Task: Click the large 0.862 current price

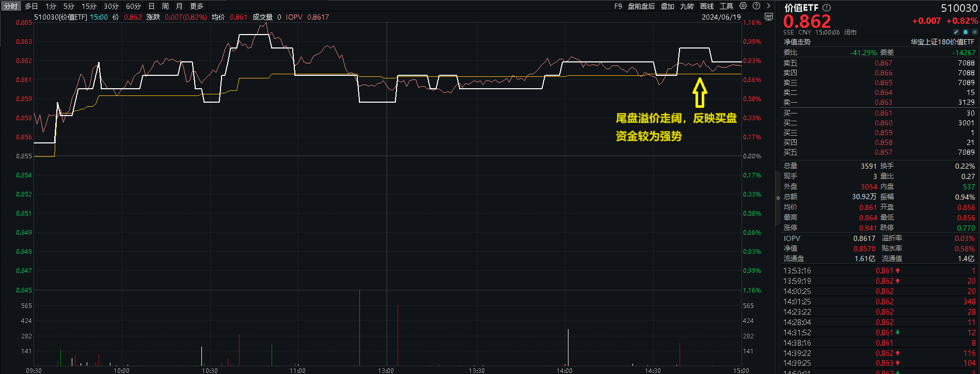Action: pyautogui.click(x=807, y=21)
